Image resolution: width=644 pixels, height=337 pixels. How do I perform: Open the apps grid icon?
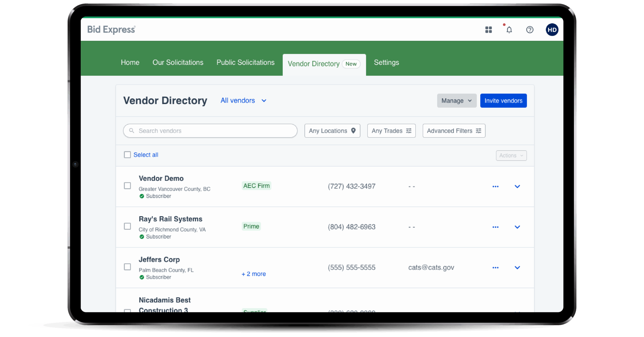(488, 30)
